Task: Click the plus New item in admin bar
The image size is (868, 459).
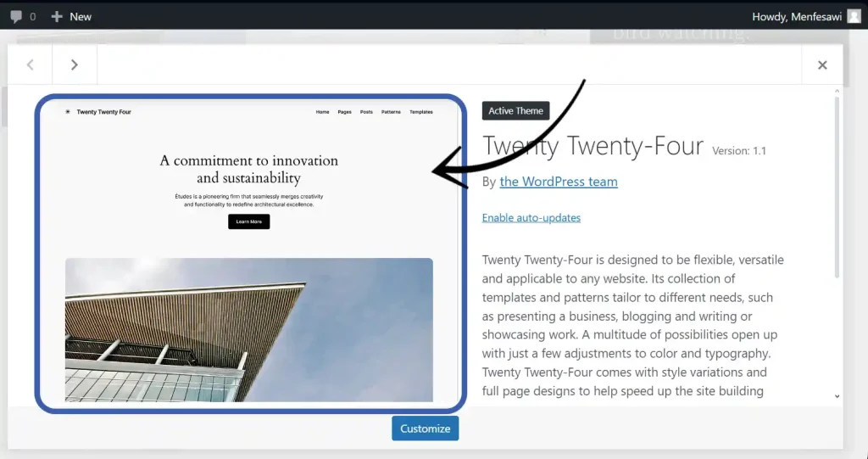Action: coord(71,16)
